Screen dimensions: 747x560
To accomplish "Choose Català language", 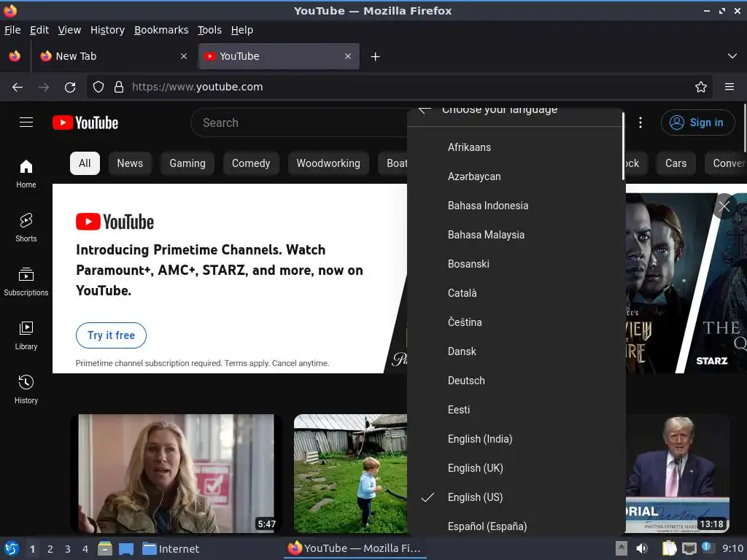I will [x=515, y=293].
